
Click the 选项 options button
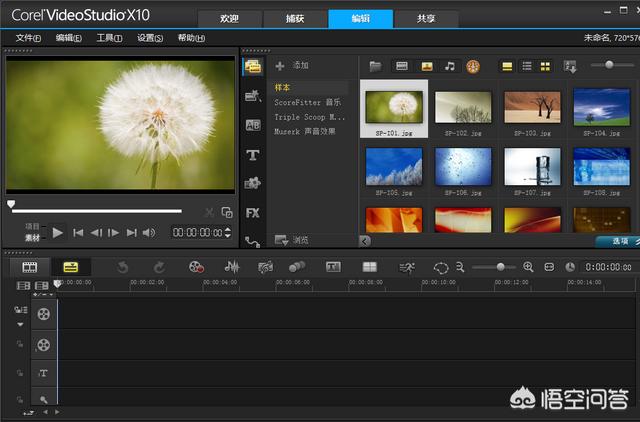[617, 241]
